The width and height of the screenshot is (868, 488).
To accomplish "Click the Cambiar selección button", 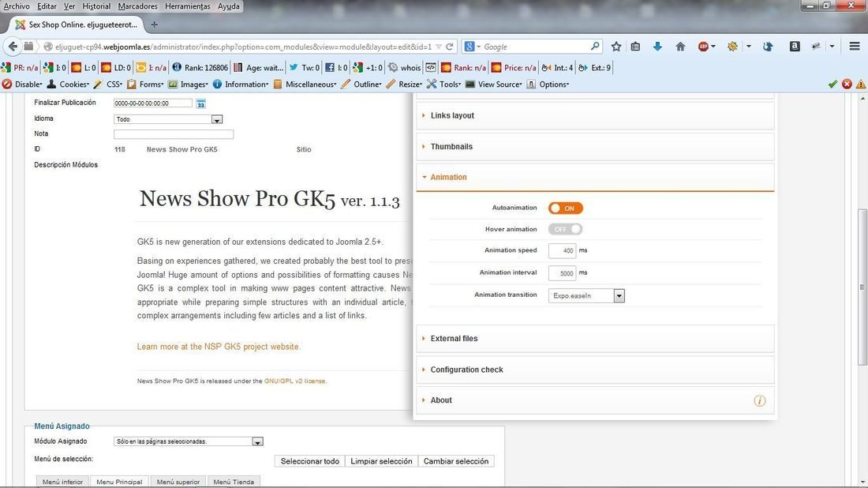I will tap(456, 461).
